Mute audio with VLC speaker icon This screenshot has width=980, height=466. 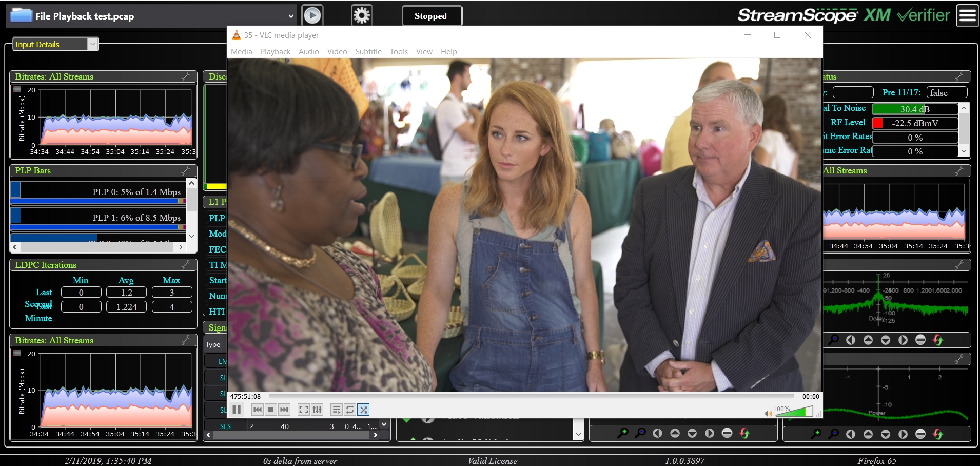pyautogui.click(x=768, y=413)
